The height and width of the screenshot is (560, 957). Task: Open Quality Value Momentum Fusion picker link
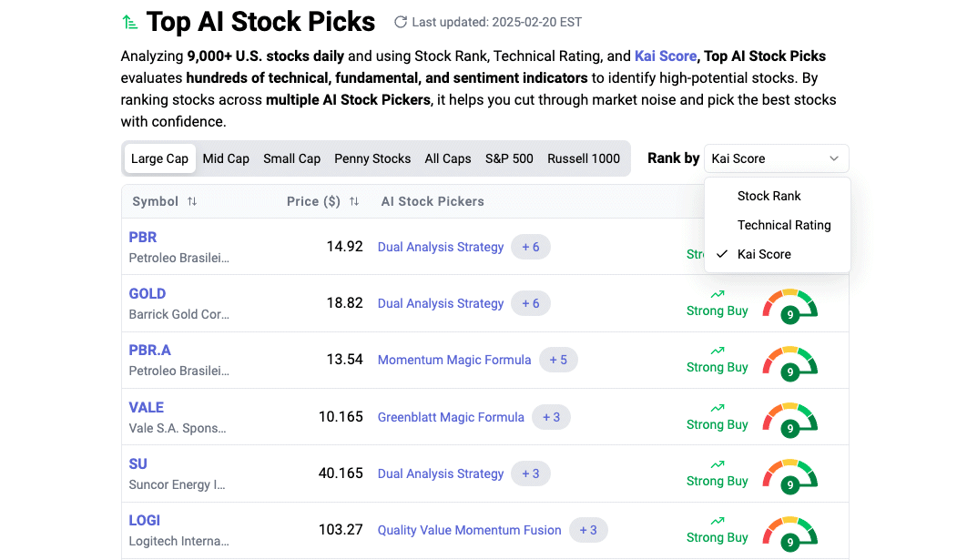pos(469,530)
